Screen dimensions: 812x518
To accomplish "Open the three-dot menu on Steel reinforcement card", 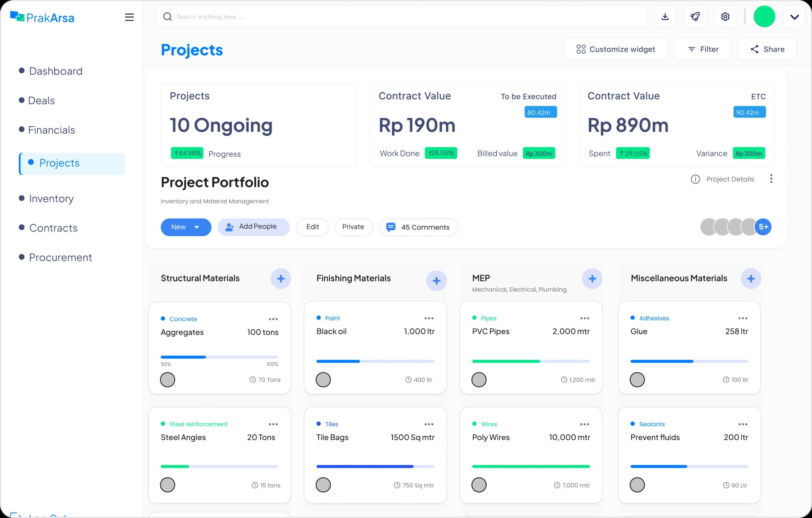I will coord(273,424).
